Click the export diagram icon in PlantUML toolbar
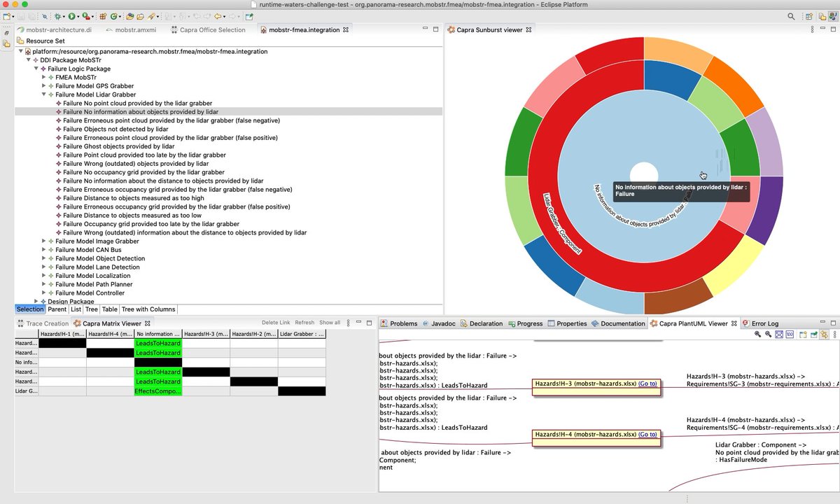Image resolution: width=840 pixels, height=504 pixels. pyautogui.click(x=804, y=335)
